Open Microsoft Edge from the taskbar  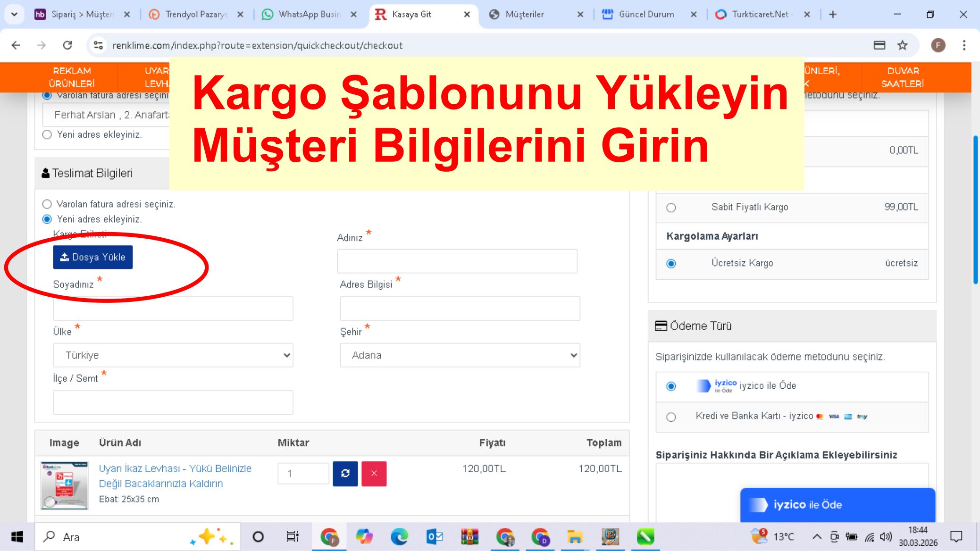pyautogui.click(x=399, y=537)
